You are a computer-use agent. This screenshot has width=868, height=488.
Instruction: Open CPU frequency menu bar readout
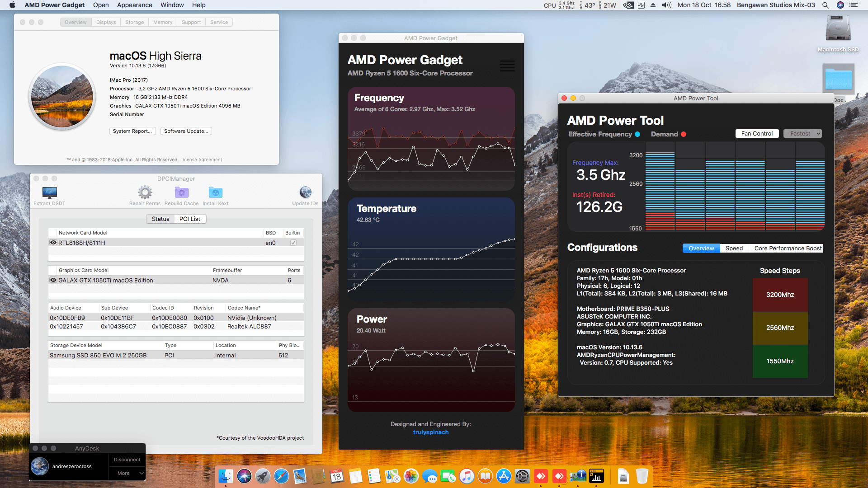click(x=559, y=5)
